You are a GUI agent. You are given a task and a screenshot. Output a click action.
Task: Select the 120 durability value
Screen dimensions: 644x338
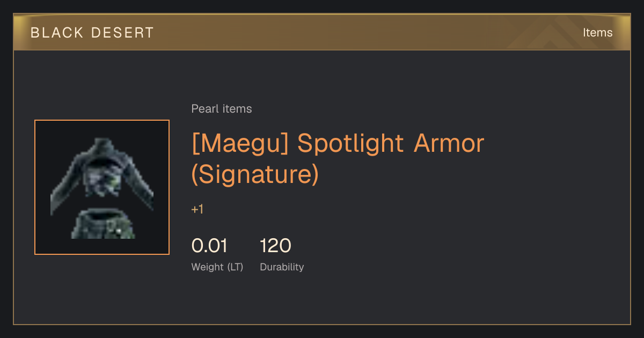coord(276,246)
